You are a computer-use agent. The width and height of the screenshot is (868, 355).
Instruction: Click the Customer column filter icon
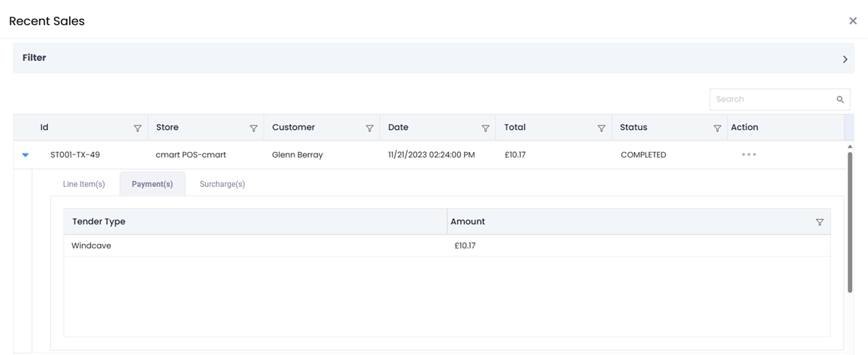click(x=370, y=128)
